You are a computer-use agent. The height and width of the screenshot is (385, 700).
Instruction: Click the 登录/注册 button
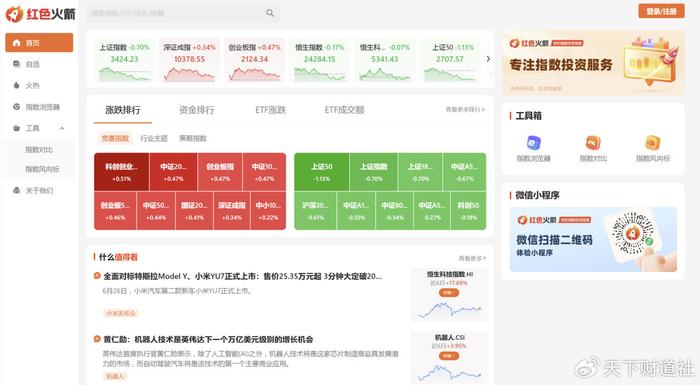tap(661, 11)
